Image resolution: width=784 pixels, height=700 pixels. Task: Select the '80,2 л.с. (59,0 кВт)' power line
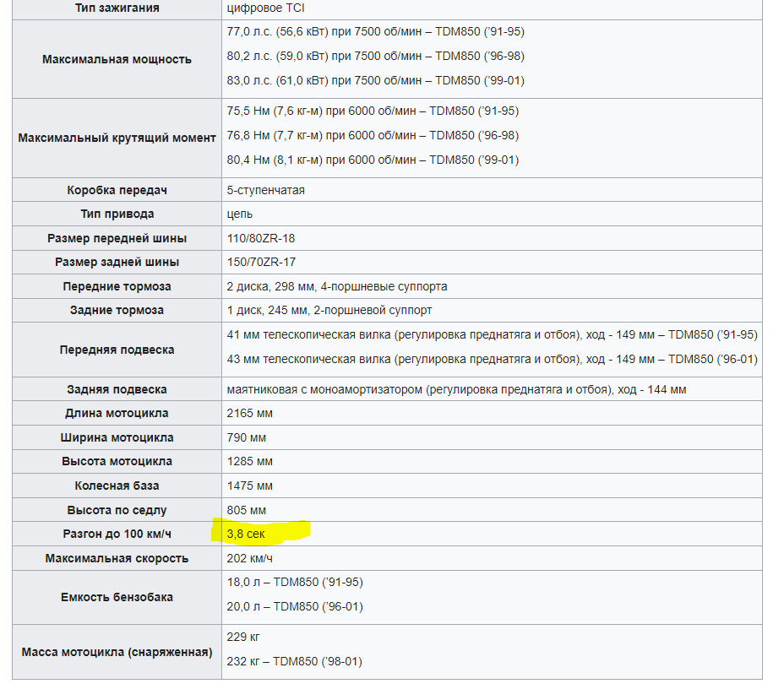375,56
